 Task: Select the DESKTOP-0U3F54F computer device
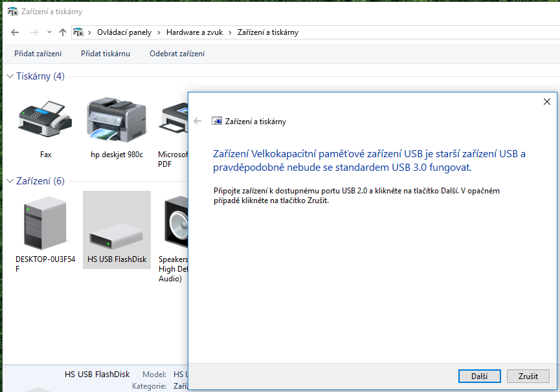[45, 222]
